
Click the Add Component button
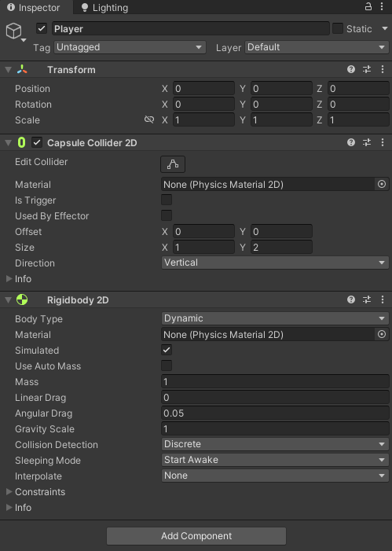pos(196,536)
